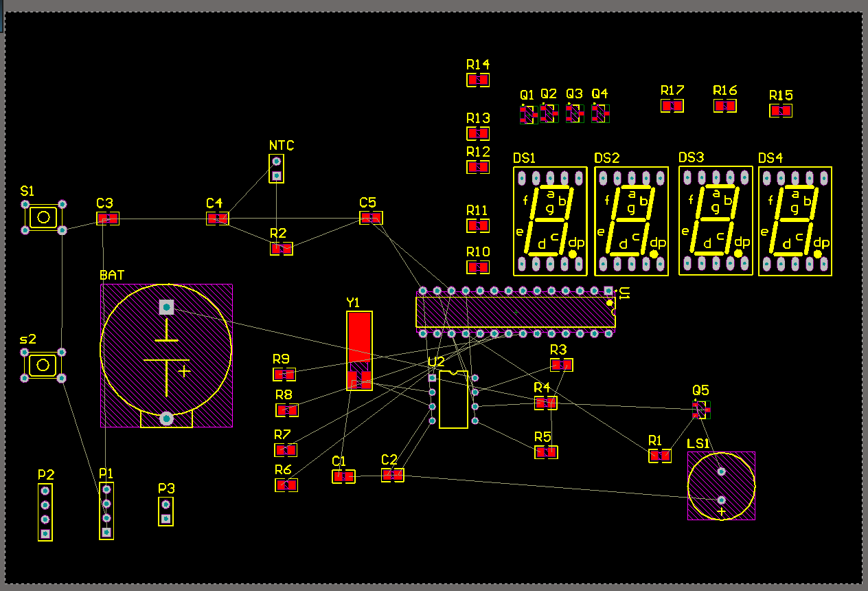Screen dimensions: 868x591
Task: Click resistor R15 footprint
Action: [x=781, y=110]
